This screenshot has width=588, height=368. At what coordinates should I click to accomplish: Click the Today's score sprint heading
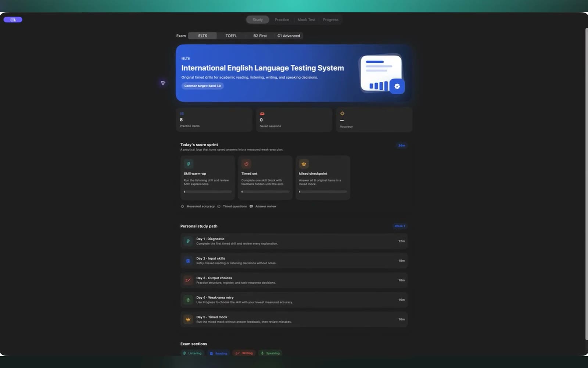point(199,145)
